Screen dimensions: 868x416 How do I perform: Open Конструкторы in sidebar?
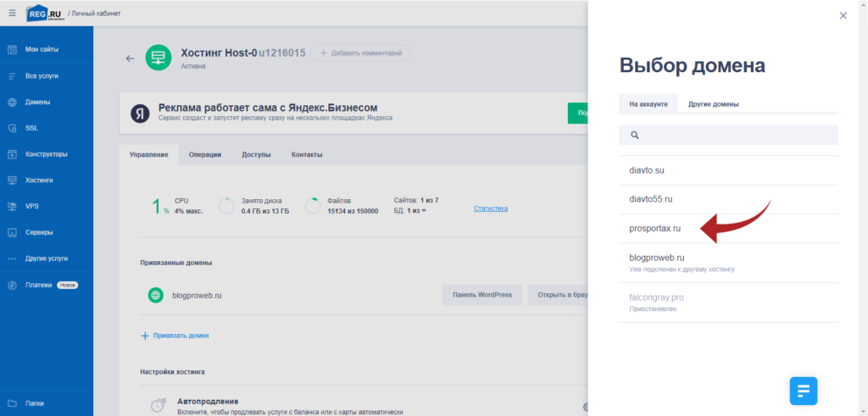tap(47, 154)
